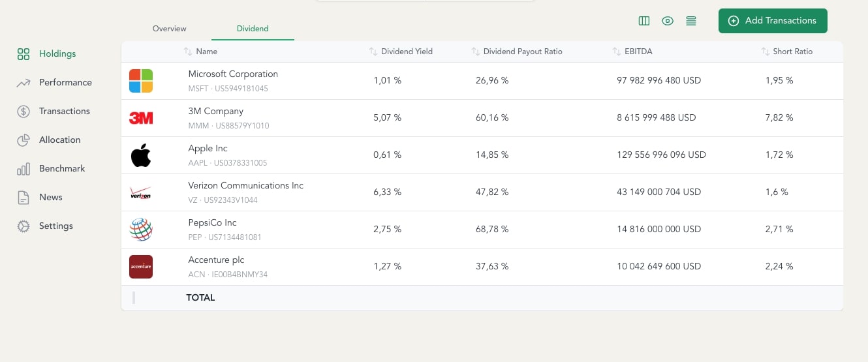Open the Holdings grid icon in sidebar
Image resolution: width=868 pixels, height=362 pixels.
pyautogui.click(x=23, y=54)
